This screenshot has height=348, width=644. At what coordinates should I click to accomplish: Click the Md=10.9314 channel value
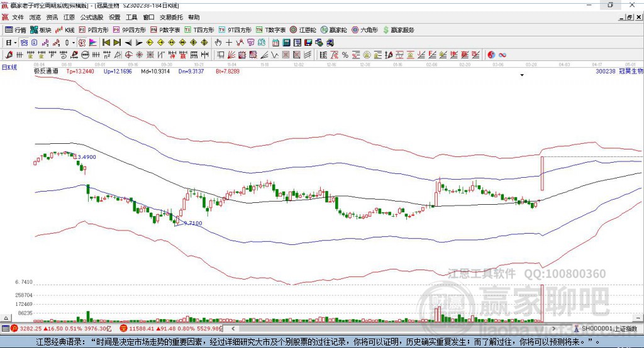coord(155,72)
